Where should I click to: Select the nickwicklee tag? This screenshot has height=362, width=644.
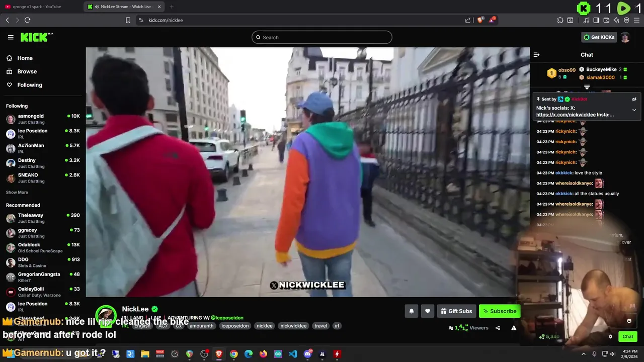[293, 326]
